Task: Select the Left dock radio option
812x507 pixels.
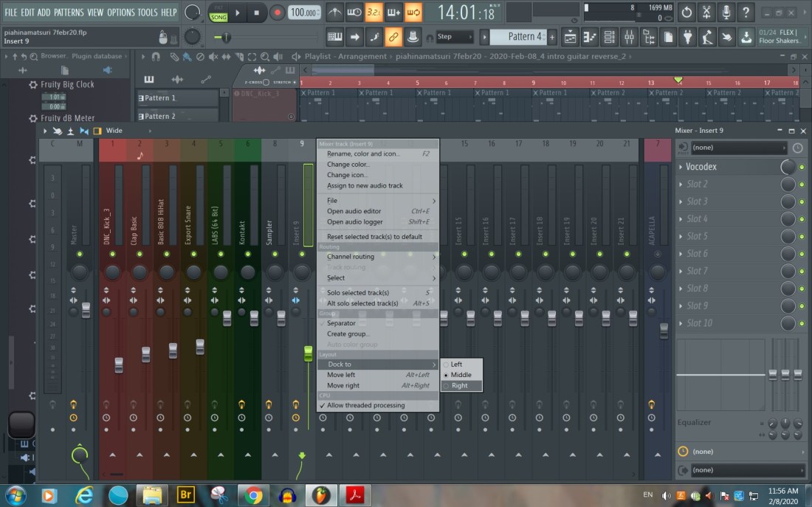Action: (456, 365)
